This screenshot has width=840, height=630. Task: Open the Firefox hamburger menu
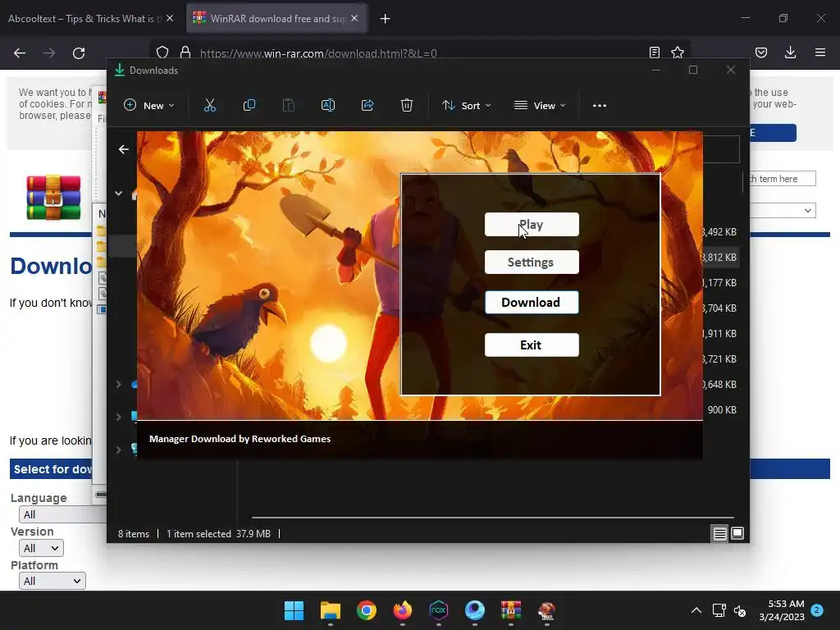[x=820, y=52]
